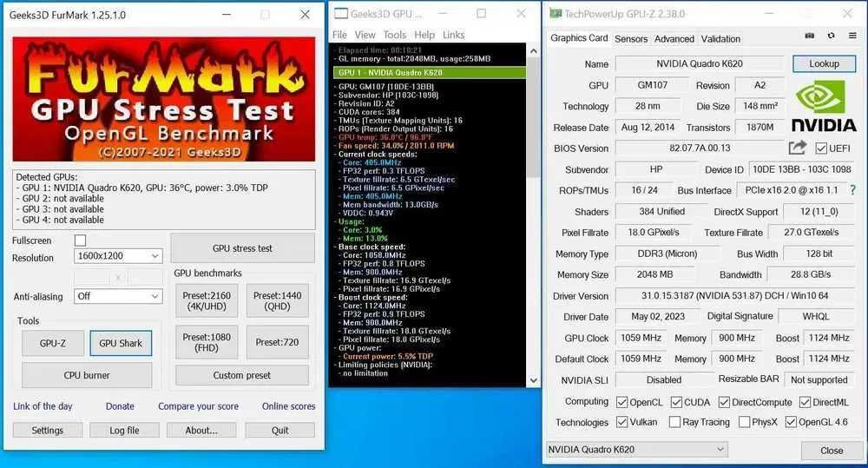
Task: Toggle the OpenGL 4.6 checkbox
Action: click(x=791, y=422)
